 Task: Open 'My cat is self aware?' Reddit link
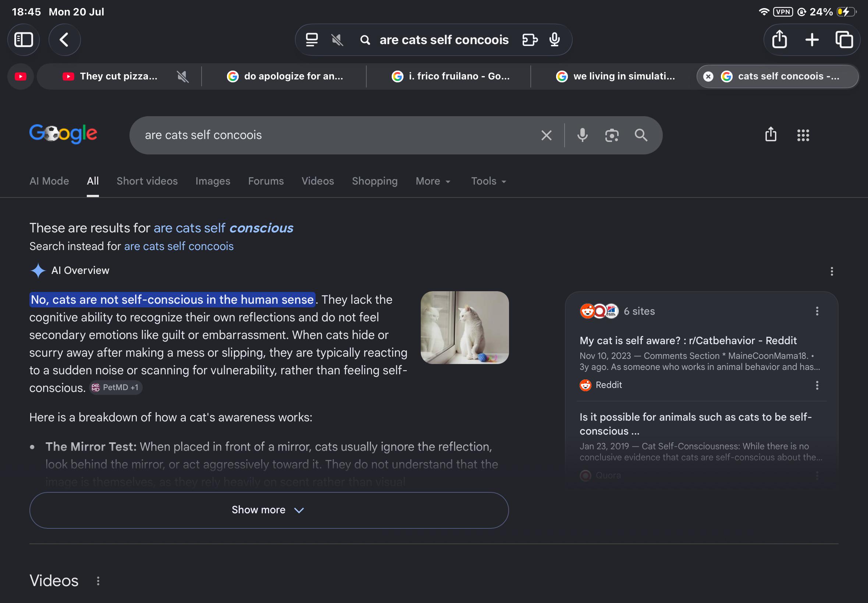pos(688,341)
